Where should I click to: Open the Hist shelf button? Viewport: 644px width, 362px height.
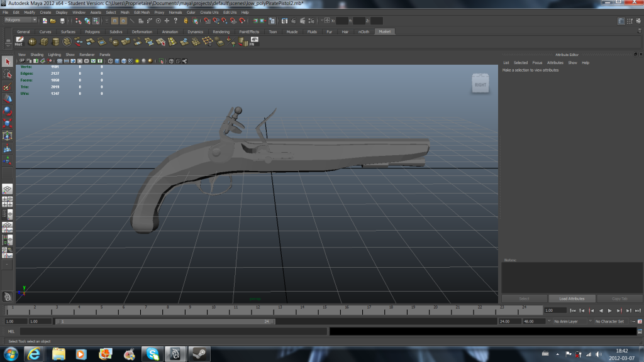[x=19, y=41]
